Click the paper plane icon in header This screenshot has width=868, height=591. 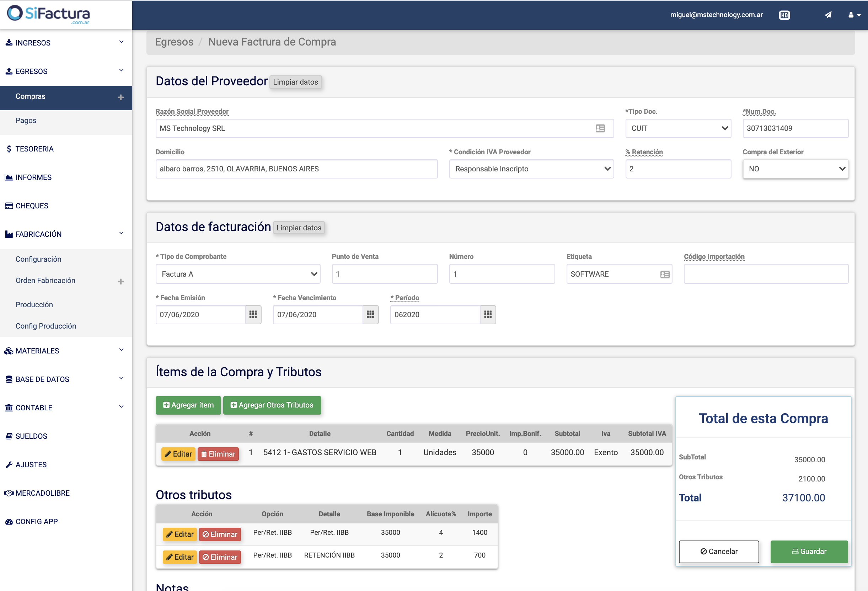point(828,15)
